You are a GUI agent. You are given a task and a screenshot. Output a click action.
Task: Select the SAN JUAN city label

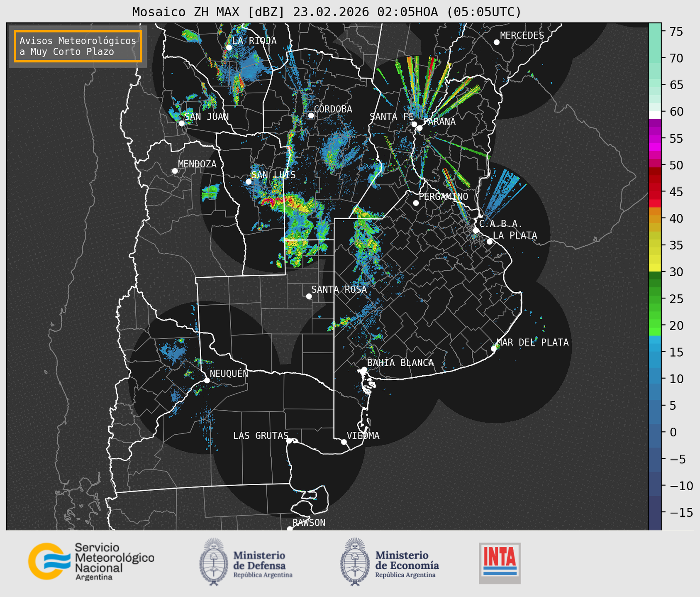(x=207, y=117)
